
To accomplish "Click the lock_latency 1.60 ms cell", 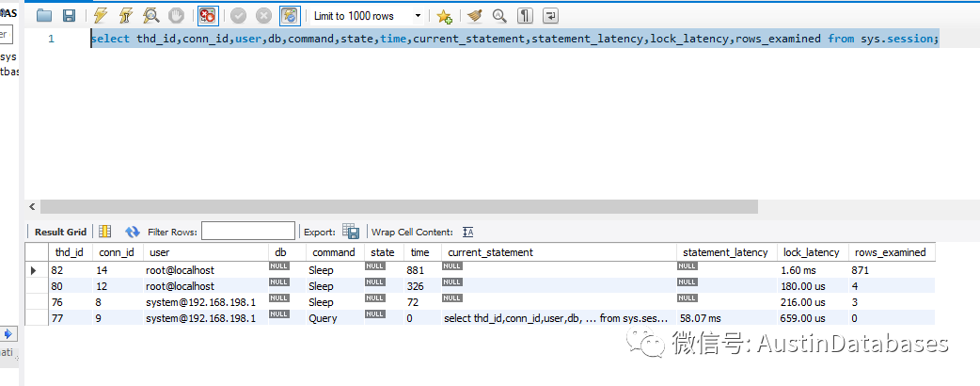I will click(x=812, y=270).
